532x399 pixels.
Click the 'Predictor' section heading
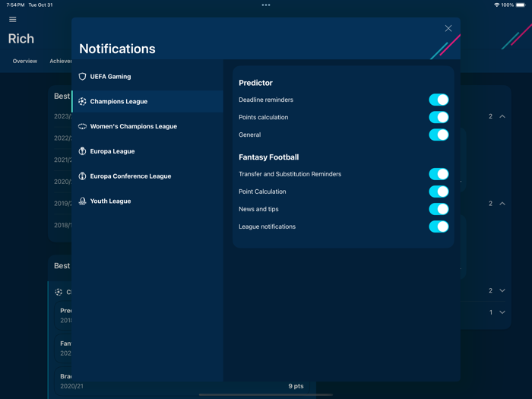(x=255, y=83)
